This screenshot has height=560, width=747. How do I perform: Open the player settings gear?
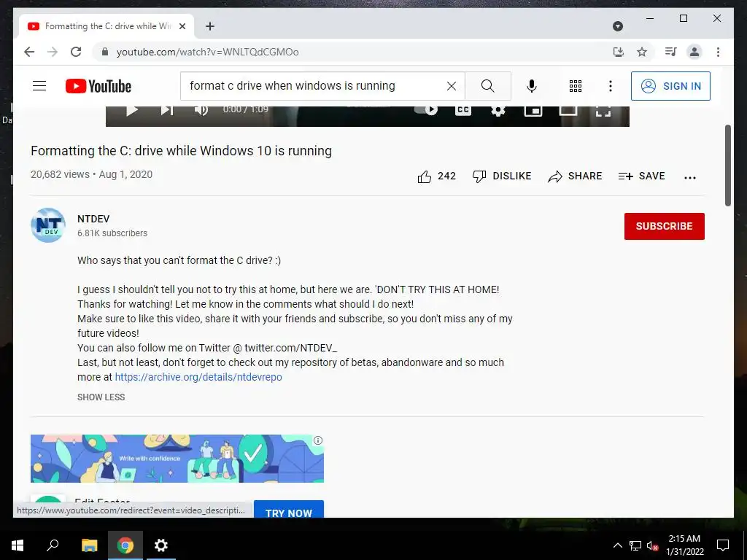coord(498,111)
